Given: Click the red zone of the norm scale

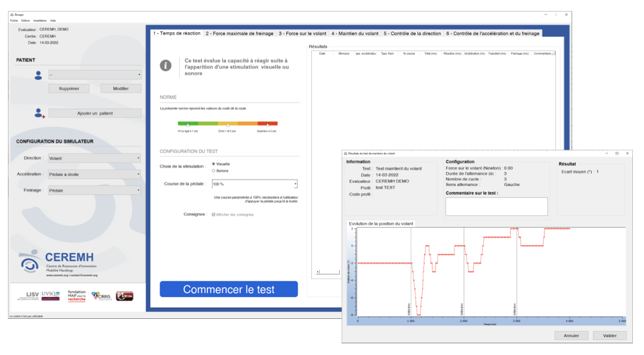Looking at the screenshot, I should pyautogui.click(x=267, y=124).
